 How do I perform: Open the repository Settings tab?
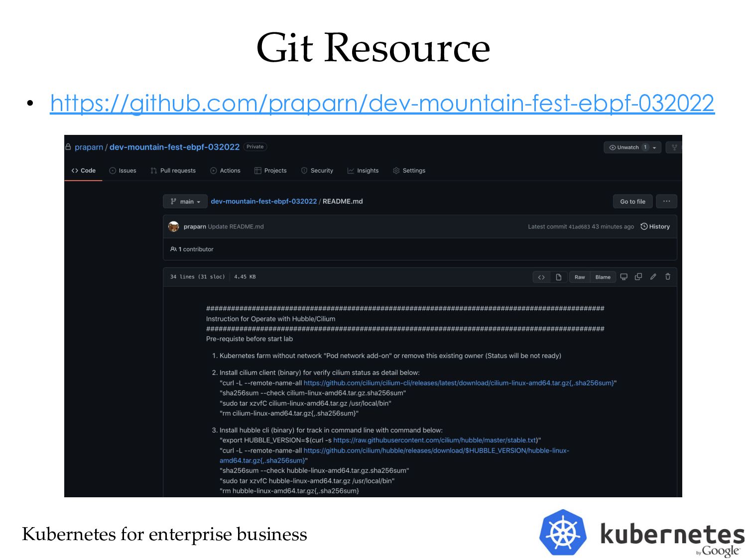pos(409,171)
